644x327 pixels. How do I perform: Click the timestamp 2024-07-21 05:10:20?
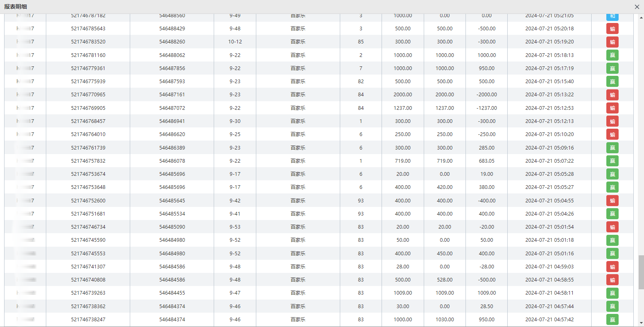click(x=549, y=134)
